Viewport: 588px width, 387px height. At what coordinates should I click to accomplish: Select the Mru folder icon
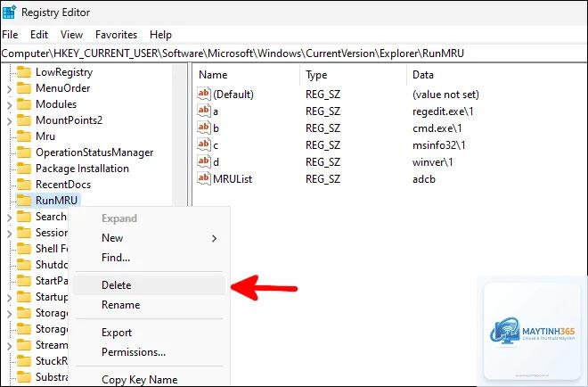[24, 136]
